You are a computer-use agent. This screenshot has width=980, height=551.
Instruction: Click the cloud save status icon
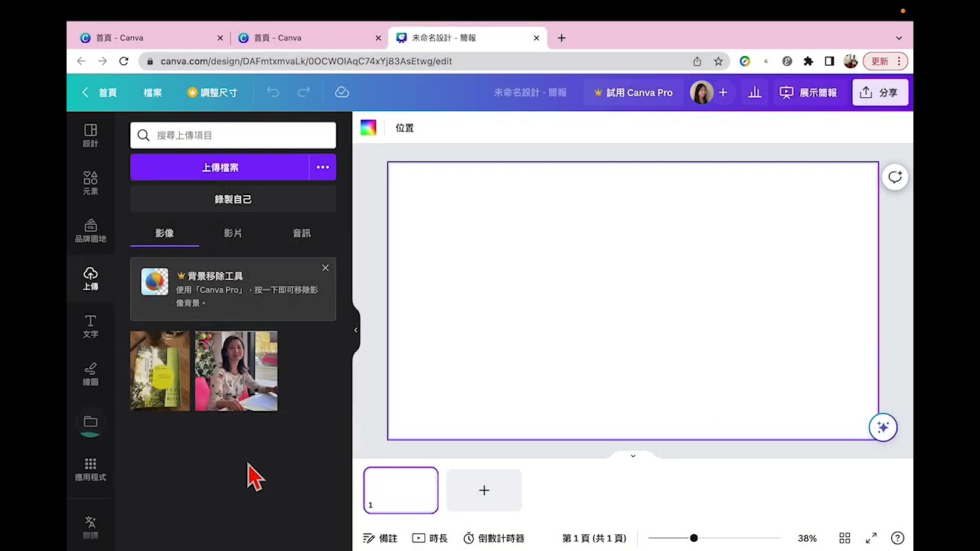[342, 93]
